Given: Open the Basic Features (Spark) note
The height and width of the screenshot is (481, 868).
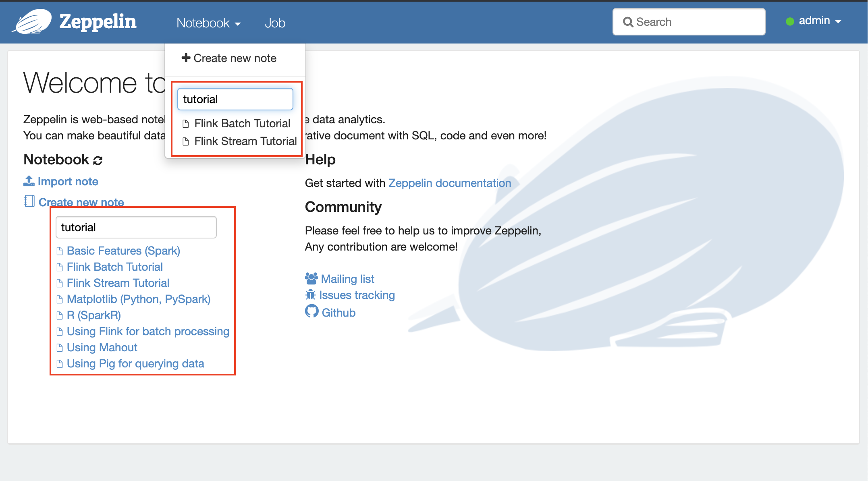Looking at the screenshot, I should pos(123,251).
